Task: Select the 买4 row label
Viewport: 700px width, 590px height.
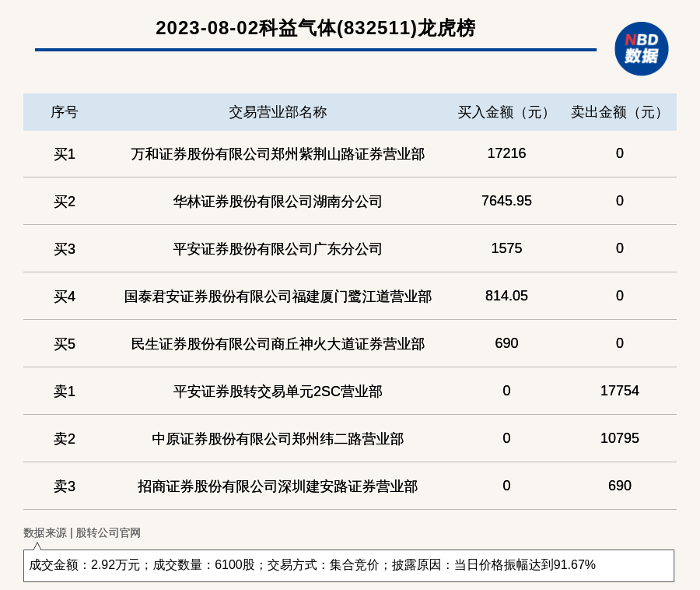Action: pyautogui.click(x=65, y=297)
